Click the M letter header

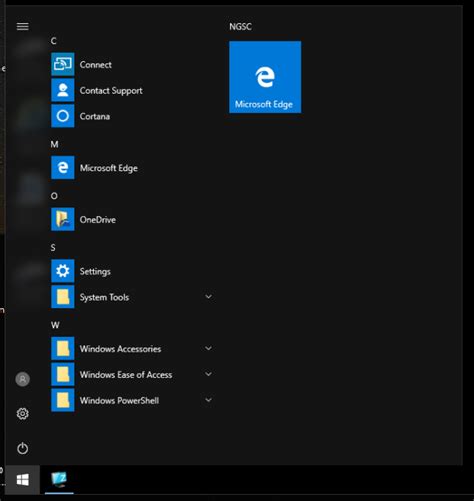point(55,144)
